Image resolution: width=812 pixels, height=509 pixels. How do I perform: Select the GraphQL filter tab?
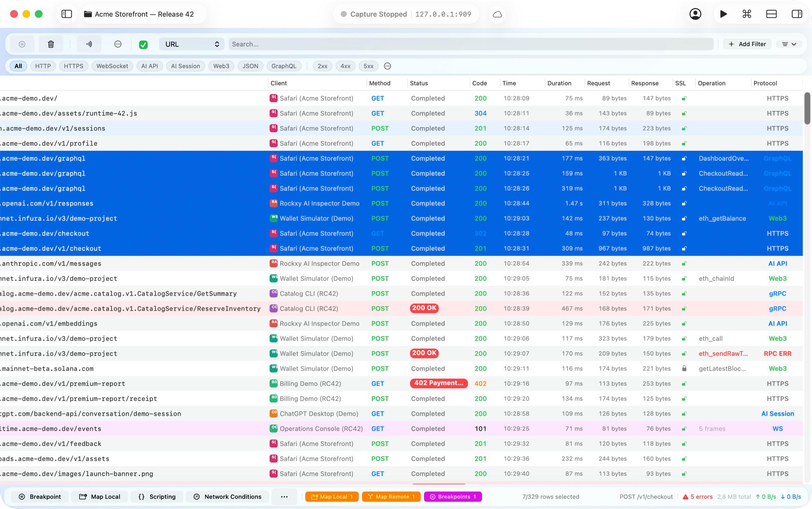pos(284,66)
